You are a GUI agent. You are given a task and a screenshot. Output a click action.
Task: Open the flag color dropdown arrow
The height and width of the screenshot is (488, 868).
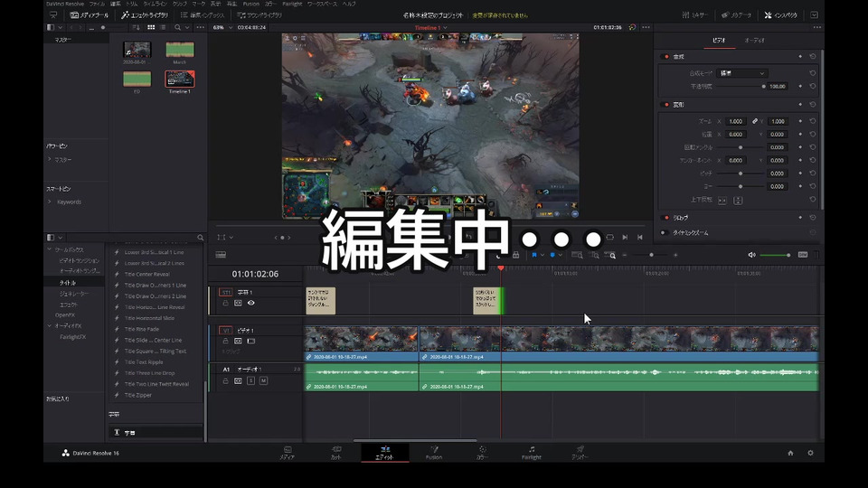[x=542, y=255]
